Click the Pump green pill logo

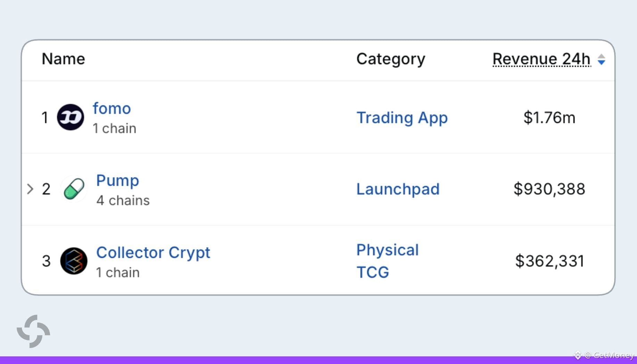click(74, 189)
